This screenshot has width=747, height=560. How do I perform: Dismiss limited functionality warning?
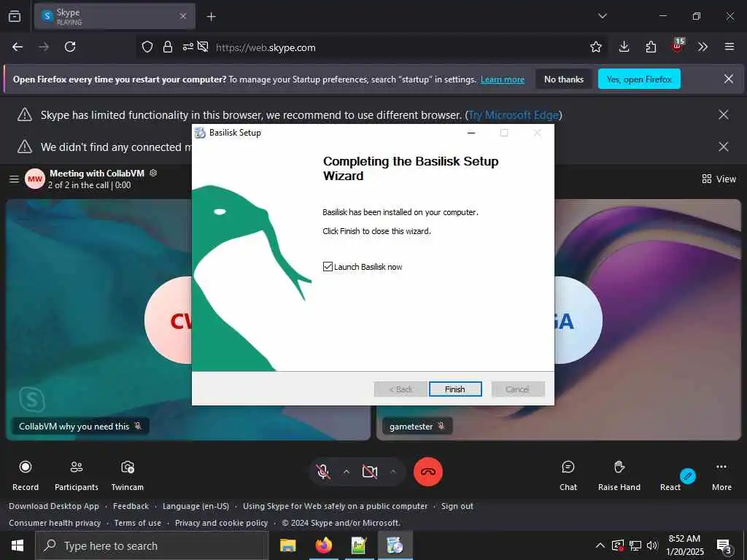click(723, 114)
